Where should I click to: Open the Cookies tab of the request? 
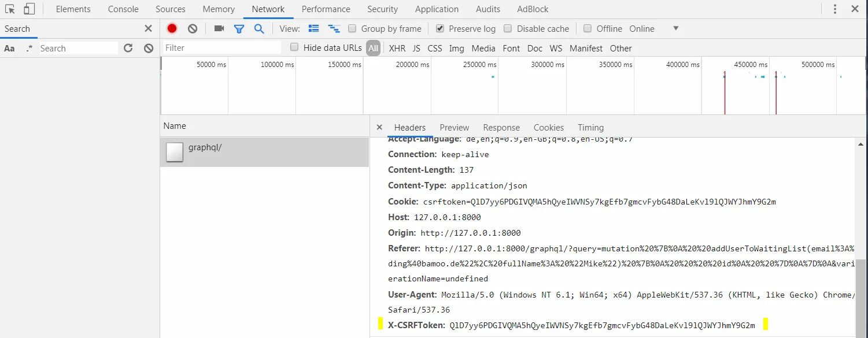click(548, 127)
